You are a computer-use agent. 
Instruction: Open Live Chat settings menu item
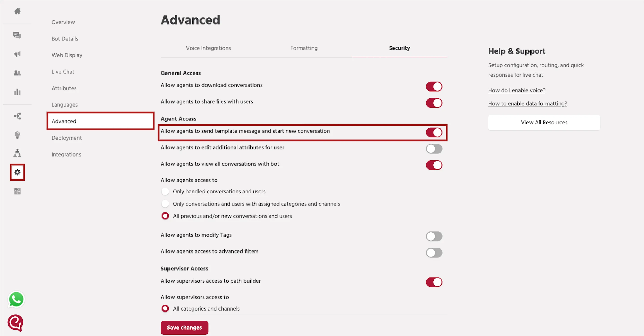click(x=63, y=72)
